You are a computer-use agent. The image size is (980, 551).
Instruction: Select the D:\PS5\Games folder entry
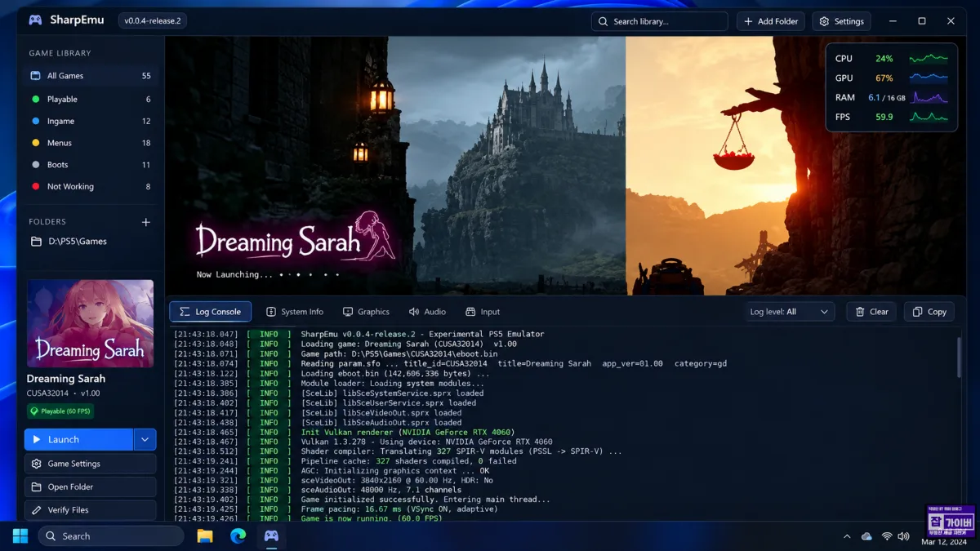click(x=90, y=242)
